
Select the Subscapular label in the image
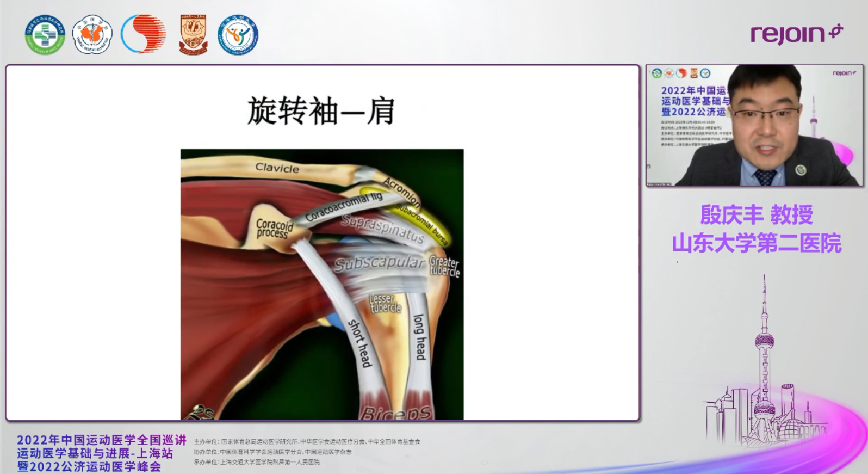point(379,264)
